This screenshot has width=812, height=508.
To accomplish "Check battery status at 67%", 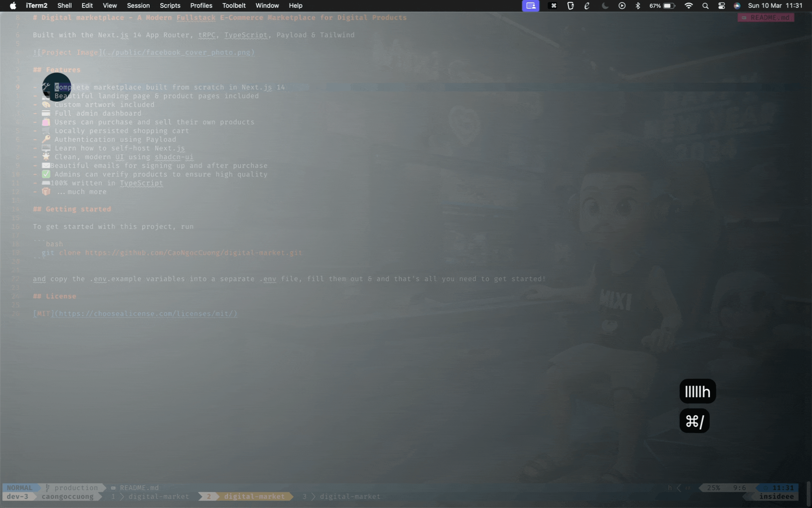I will click(662, 6).
